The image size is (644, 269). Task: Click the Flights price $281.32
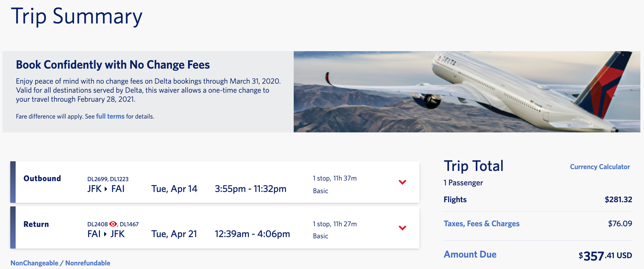tap(618, 199)
